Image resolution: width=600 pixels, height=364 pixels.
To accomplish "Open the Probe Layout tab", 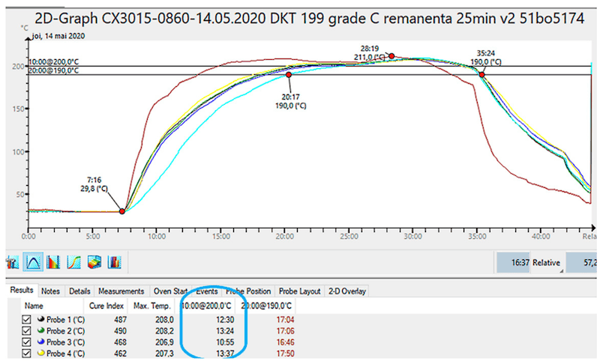I will (299, 291).
